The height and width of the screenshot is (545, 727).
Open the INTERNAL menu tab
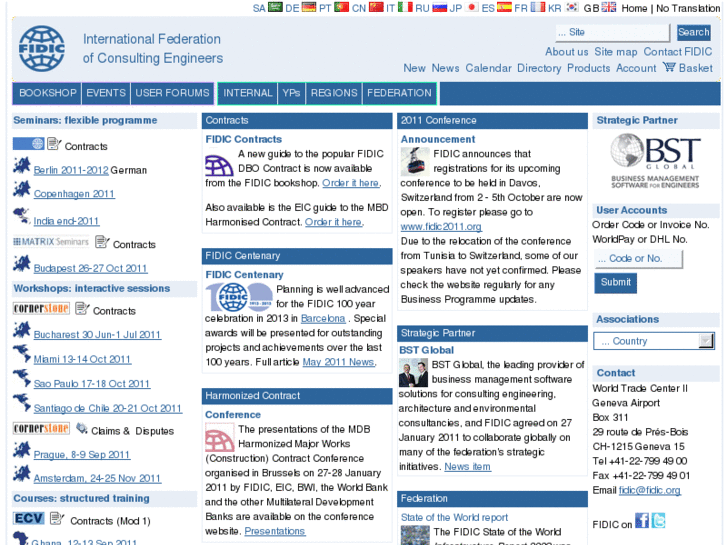click(248, 93)
